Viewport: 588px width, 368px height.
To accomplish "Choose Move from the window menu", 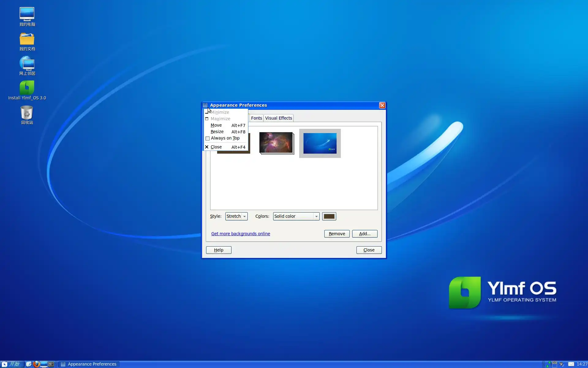I will (216, 125).
